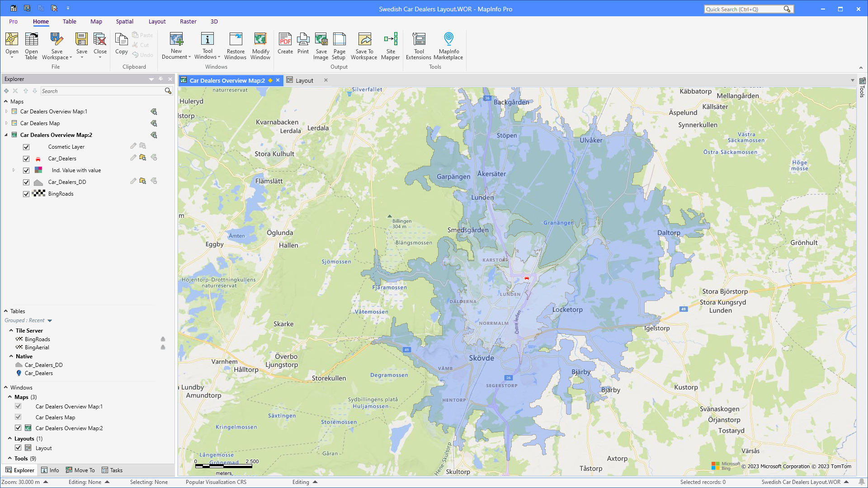Viewport: 868px width, 488px height.
Task: Open Tool Extensions
Action: (x=419, y=46)
